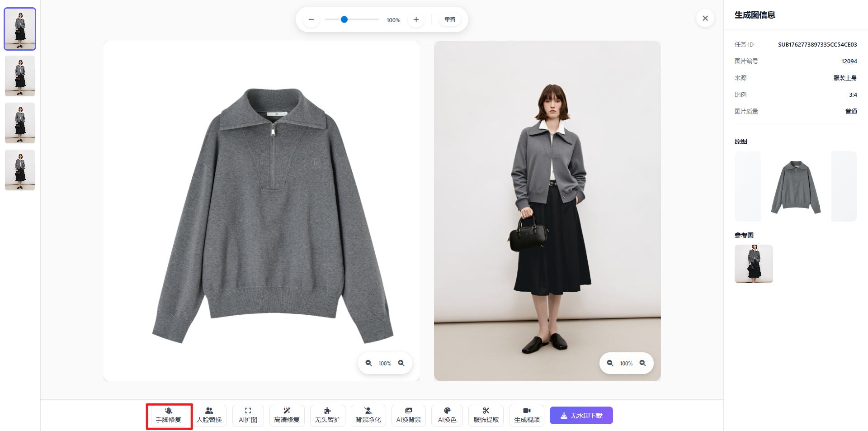Image resolution: width=868 pixels, height=431 pixels.
Task: Open the headless smart expand (无头智扩) tool
Action: click(327, 416)
